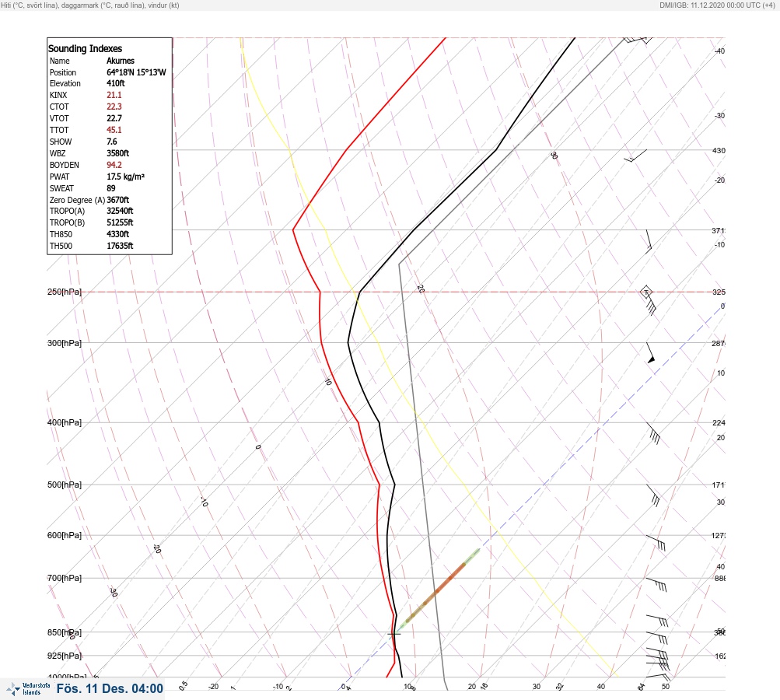Click the station name 'Akurnes'
This screenshot has height=700, width=780.
point(121,61)
